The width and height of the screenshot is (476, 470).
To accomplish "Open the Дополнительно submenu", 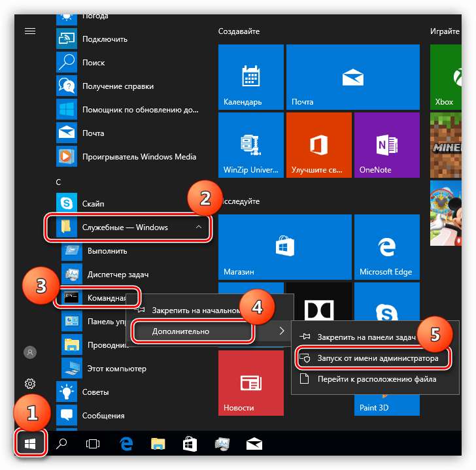I will [209, 331].
